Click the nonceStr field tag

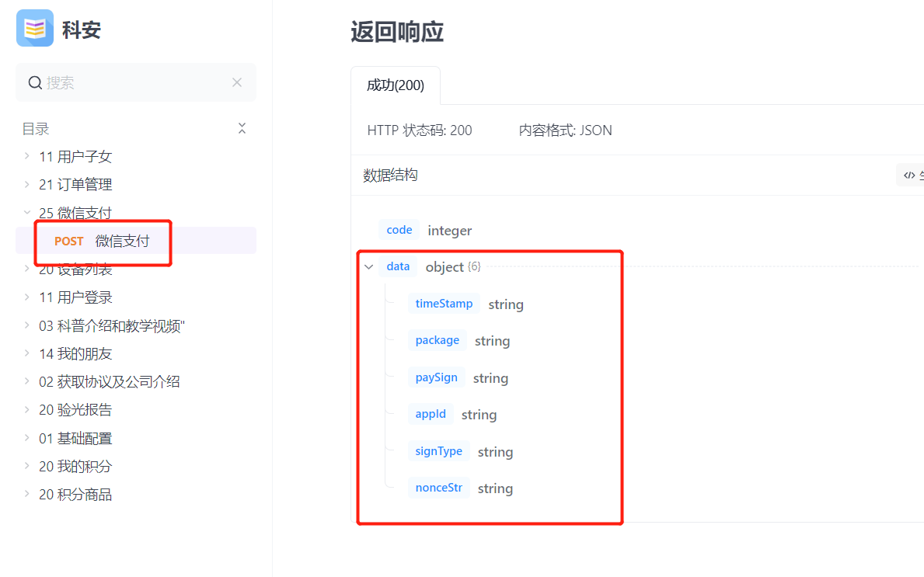pos(438,488)
